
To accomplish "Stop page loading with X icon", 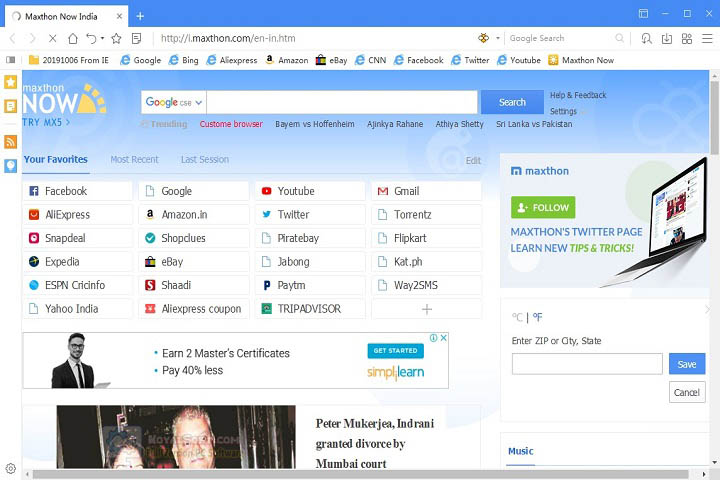I will click(52, 39).
